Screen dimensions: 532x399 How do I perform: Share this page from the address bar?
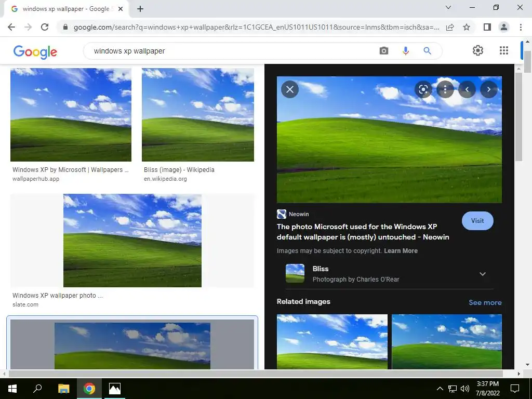[450, 27]
